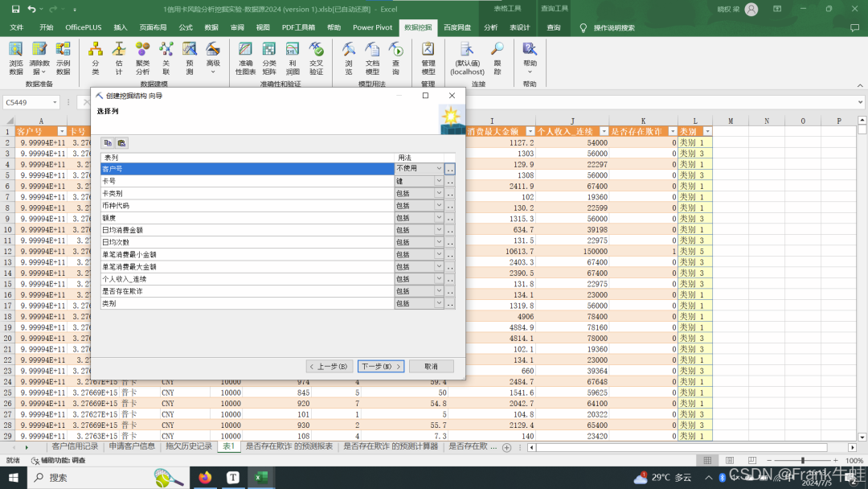The width and height of the screenshot is (868, 489).
Task: Switch to the 公式 ribbon tab
Action: [x=186, y=27]
